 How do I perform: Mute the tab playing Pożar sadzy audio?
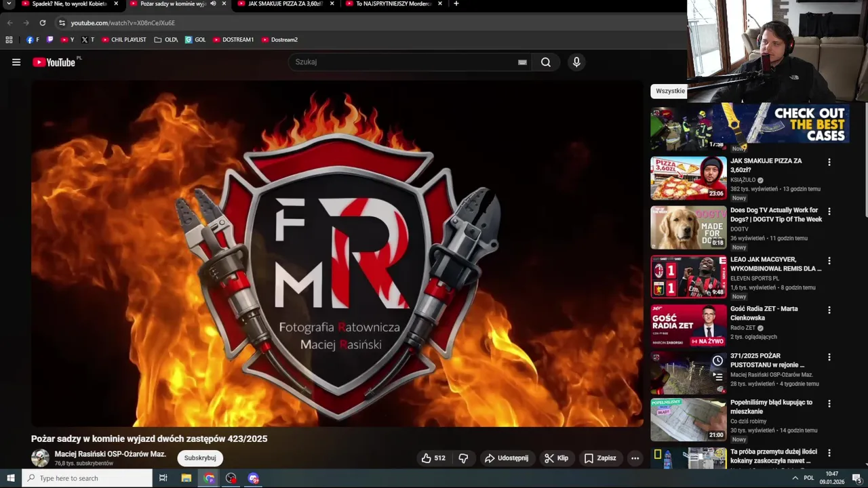pos(213,3)
